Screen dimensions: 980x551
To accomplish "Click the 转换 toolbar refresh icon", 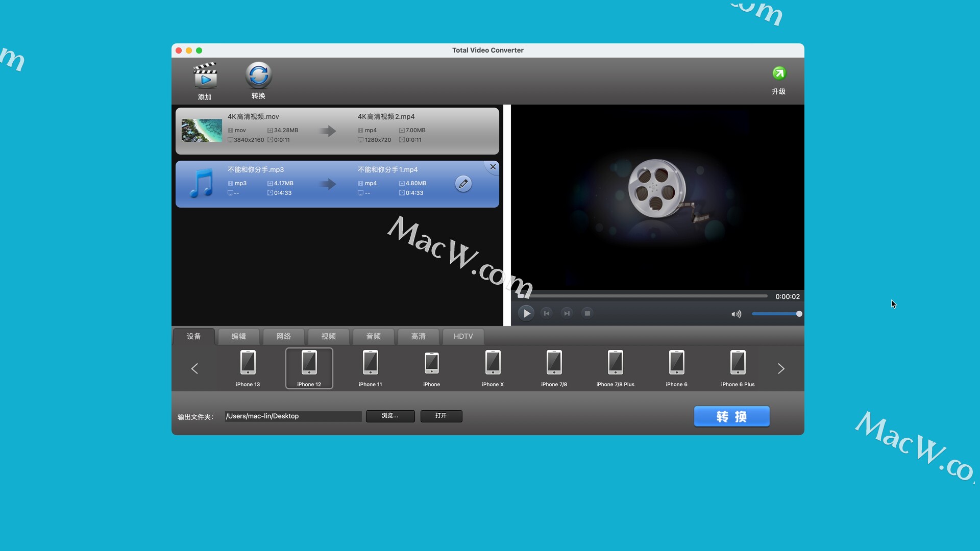I will (258, 75).
